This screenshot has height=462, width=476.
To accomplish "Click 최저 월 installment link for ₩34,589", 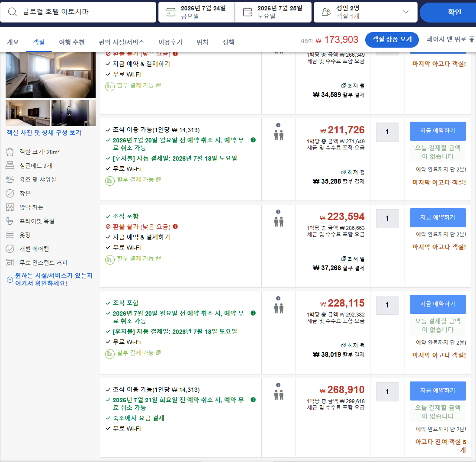I will point(353,86).
